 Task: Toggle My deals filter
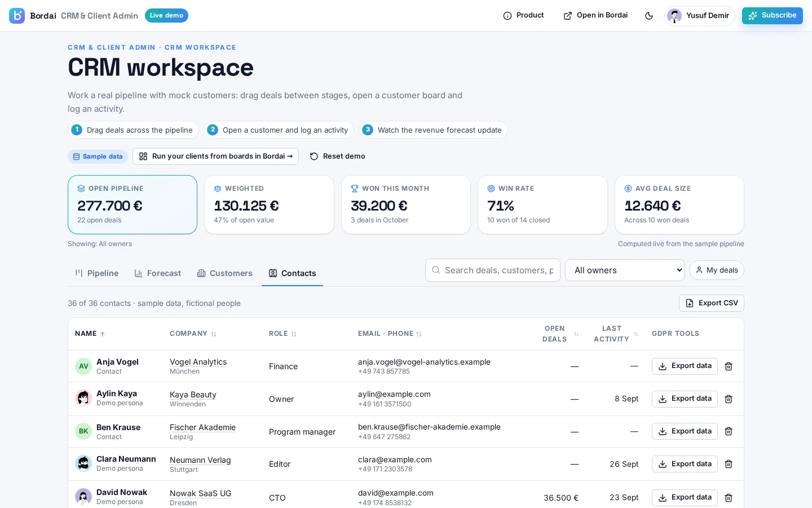pos(717,270)
